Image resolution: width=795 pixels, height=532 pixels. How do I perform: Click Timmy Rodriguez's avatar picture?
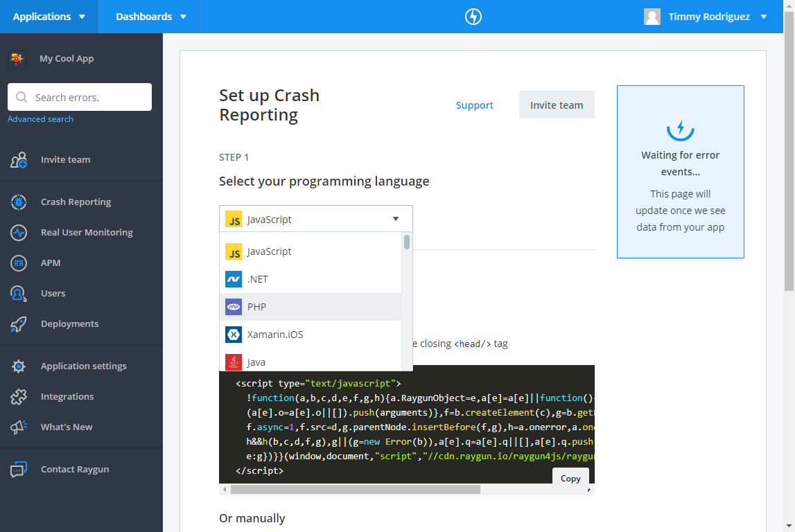pyautogui.click(x=652, y=17)
